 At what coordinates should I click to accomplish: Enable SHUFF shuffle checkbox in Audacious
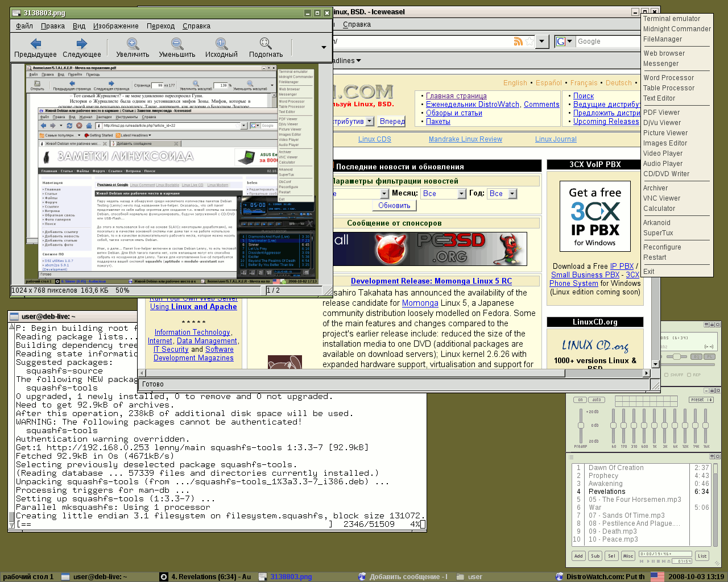click(667, 375)
